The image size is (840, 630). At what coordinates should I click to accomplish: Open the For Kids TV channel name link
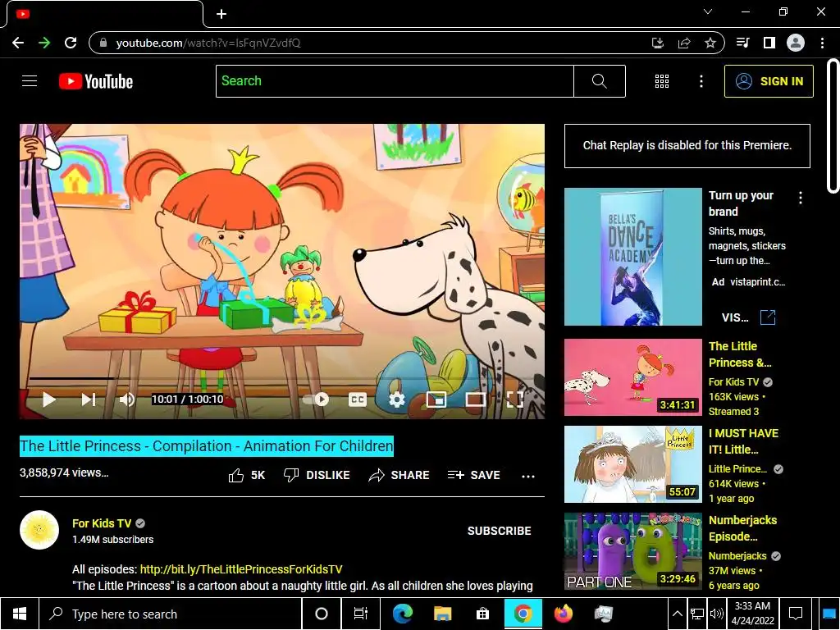[x=102, y=523]
